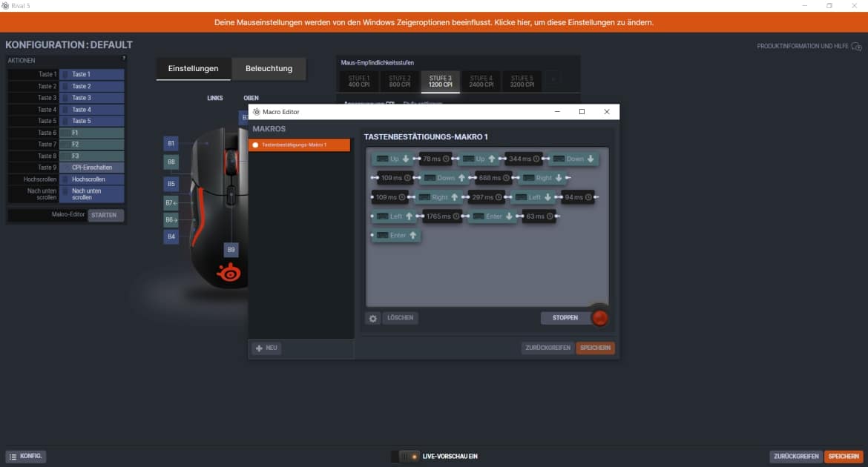Select the Stufe 5 3200 CPI level
The width and height of the screenshot is (868, 467).
[522, 81]
